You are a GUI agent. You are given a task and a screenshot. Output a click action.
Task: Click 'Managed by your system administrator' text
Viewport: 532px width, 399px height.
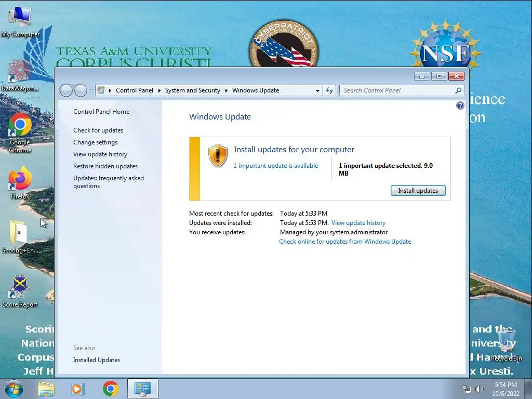334,232
